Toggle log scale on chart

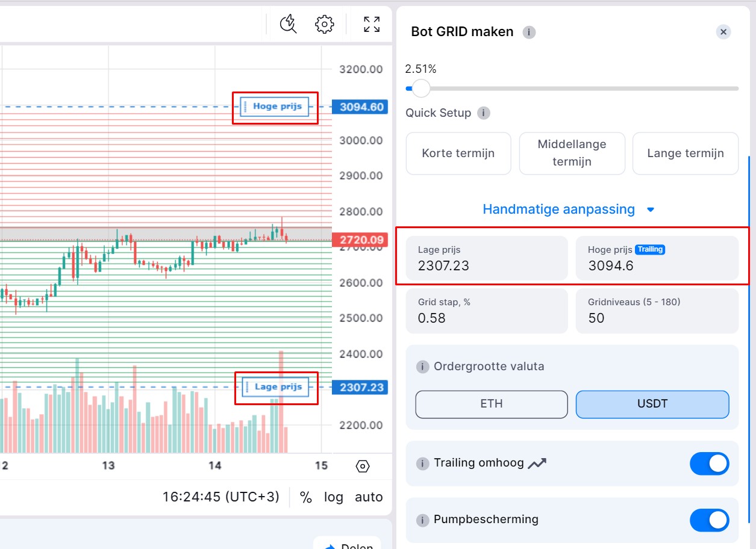[x=333, y=497]
